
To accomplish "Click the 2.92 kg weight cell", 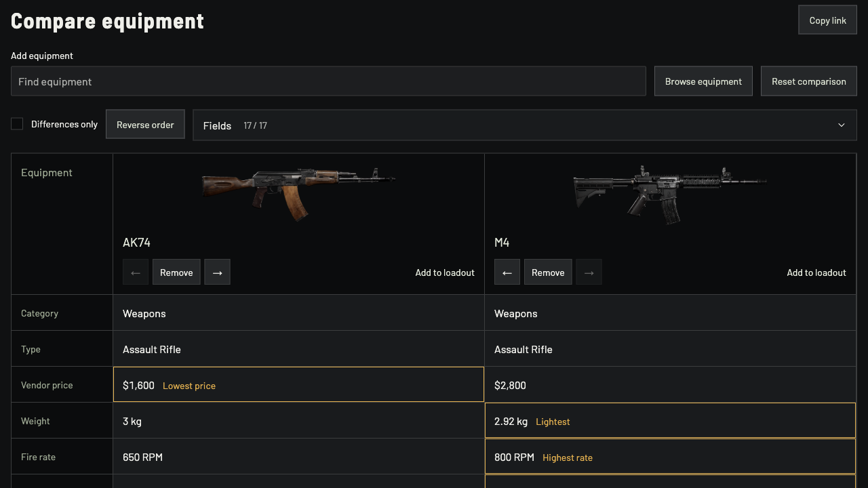I will tap(670, 421).
